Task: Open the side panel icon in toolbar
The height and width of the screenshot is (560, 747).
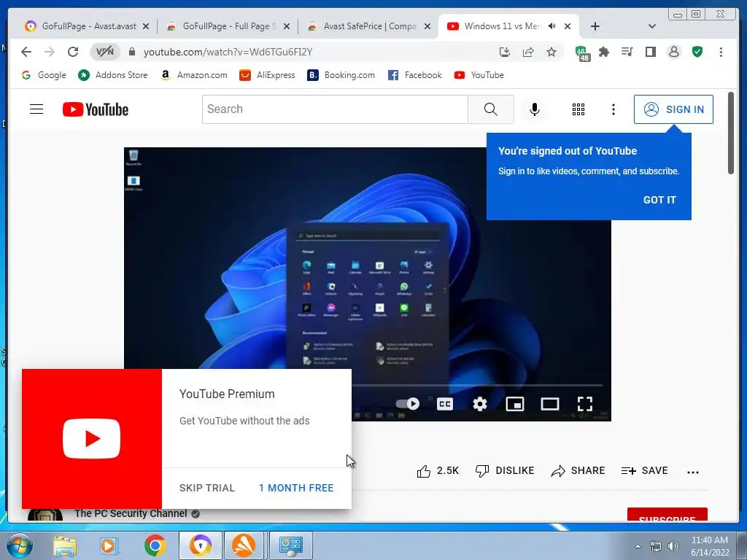Action: coord(650,52)
